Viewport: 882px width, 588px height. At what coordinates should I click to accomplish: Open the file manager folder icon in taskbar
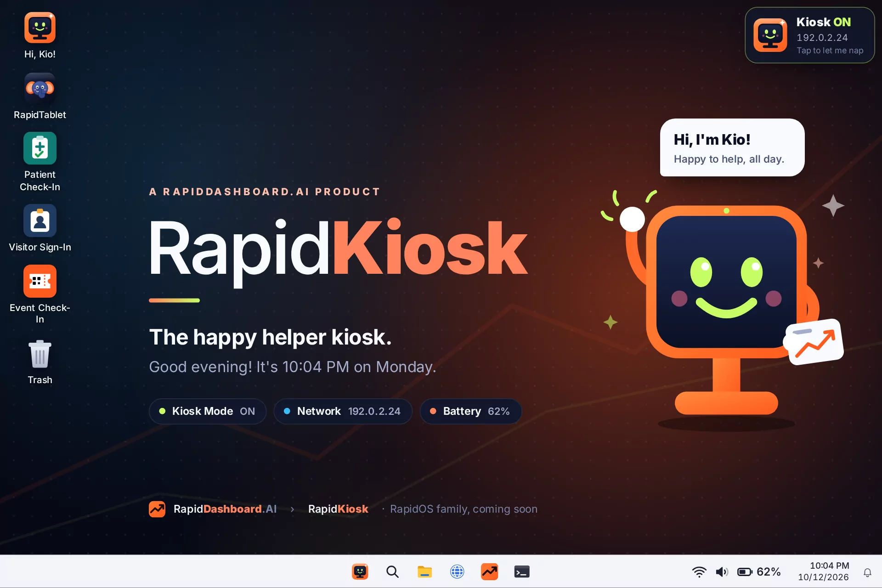(424, 571)
